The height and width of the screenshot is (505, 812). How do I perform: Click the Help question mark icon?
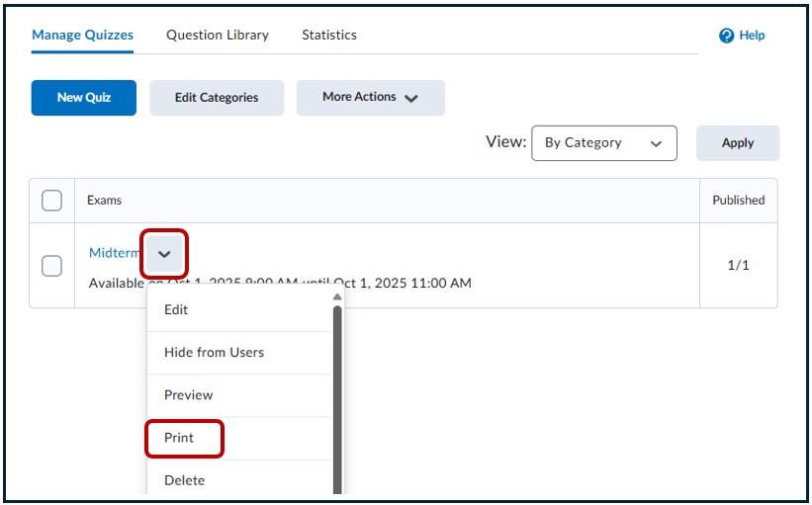click(x=727, y=36)
